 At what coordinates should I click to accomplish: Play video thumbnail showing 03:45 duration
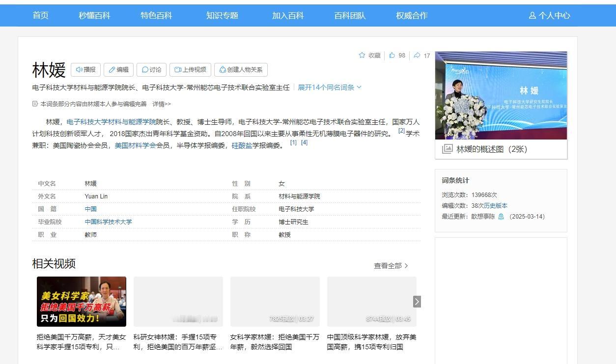click(372, 302)
